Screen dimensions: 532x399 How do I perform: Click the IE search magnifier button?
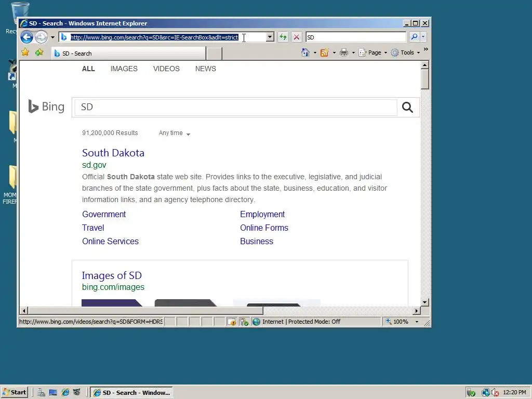(414, 37)
